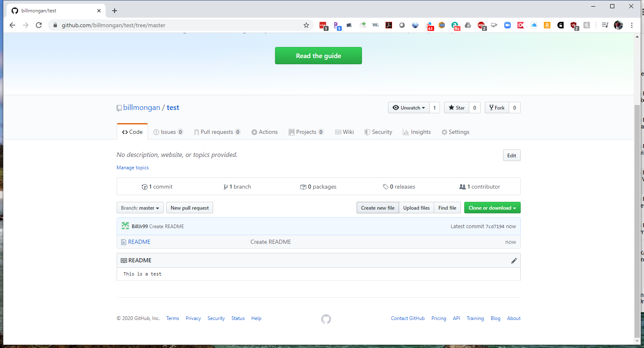Click the cast screen extension icon

coord(494,25)
